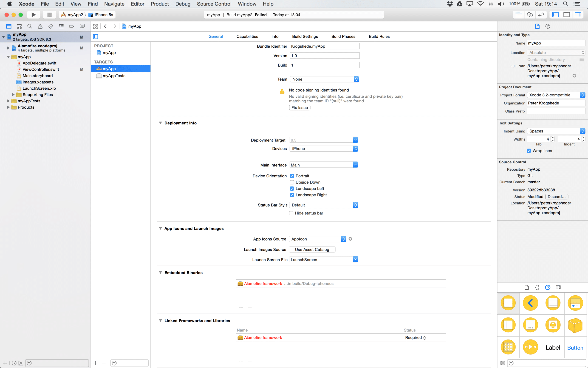Go back in editor history

pyautogui.click(x=105, y=26)
